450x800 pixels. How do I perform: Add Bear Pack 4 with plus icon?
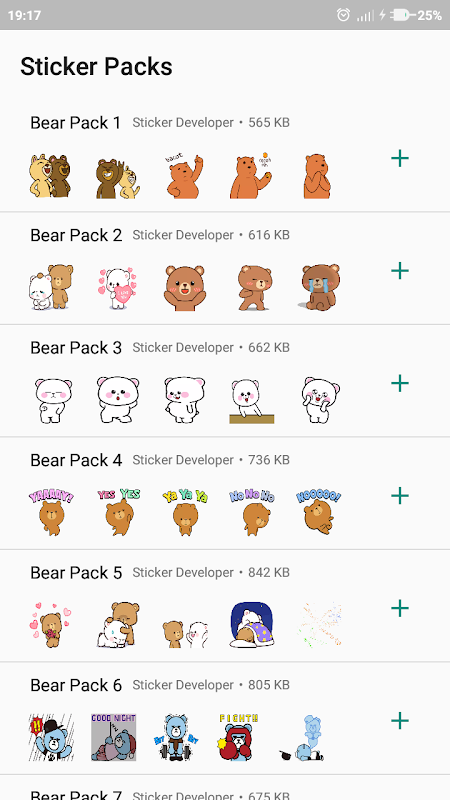tap(400, 495)
